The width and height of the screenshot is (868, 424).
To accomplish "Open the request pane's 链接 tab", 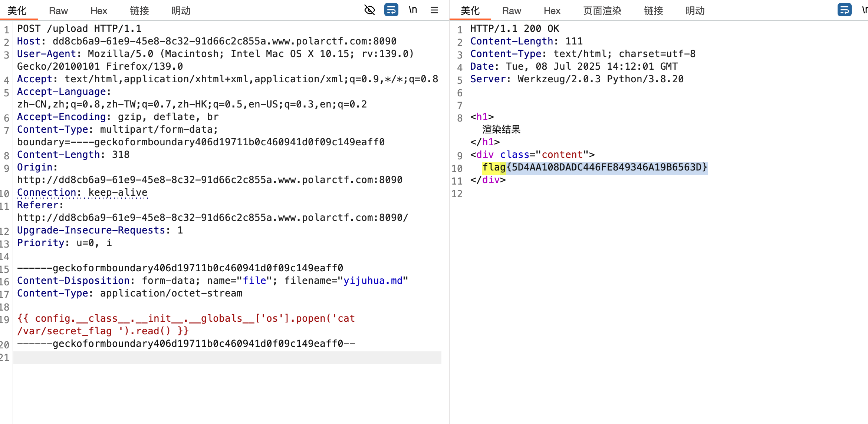I will coord(139,11).
